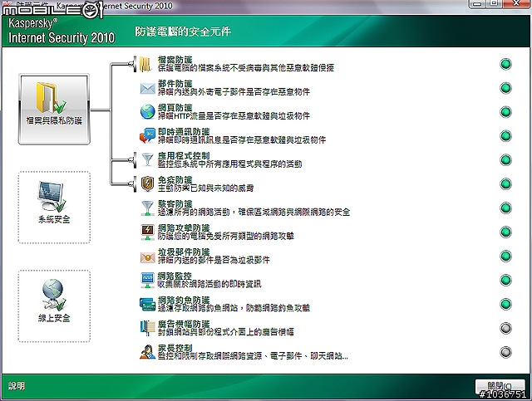The width and height of the screenshot is (532, 401).
Task: Toggle the 即時通訊防護 status light
Action: pos(505,136)
